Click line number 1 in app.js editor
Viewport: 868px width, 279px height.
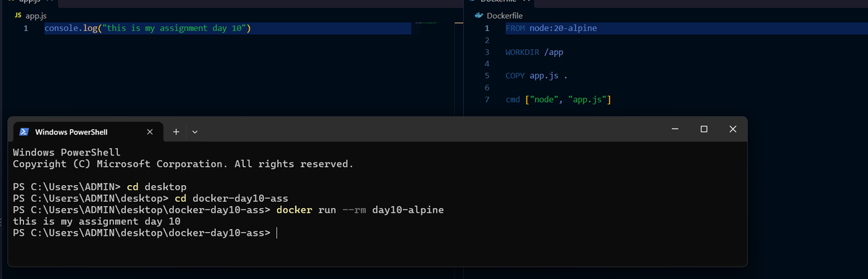point(25,29)
